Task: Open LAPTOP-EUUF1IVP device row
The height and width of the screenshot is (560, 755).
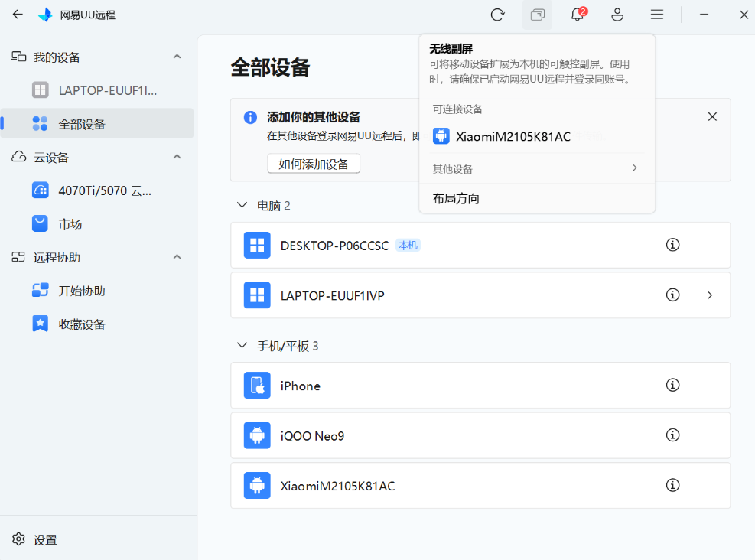Action: pos(480,295)
